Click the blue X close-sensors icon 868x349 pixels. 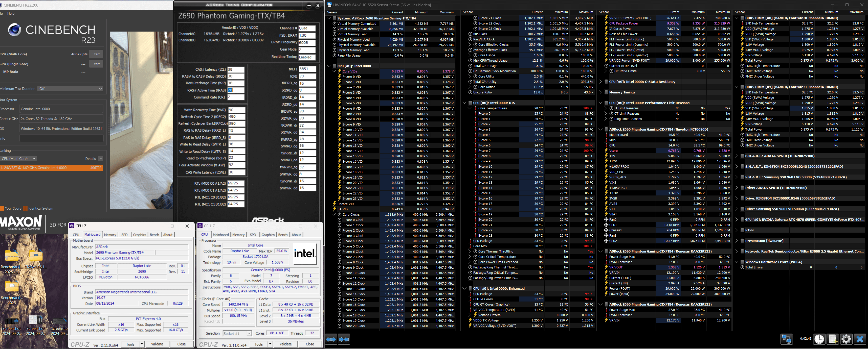(860, 339)
